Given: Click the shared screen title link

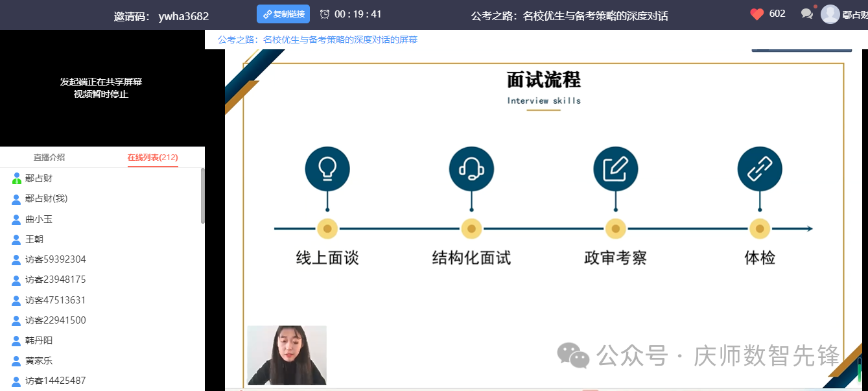Looking at the screenshot, I should pos(318,40).
